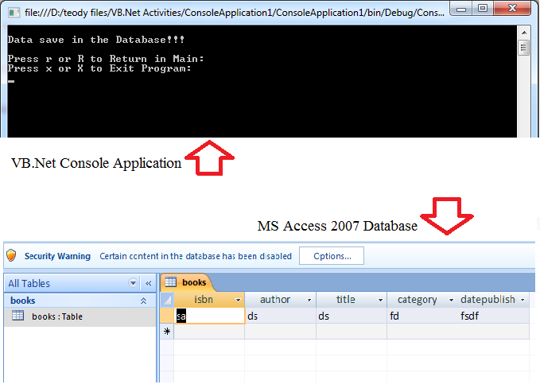This screenshot has height=392, width=540.
Task: Click the books tab table icon
Action: (170, 282)
